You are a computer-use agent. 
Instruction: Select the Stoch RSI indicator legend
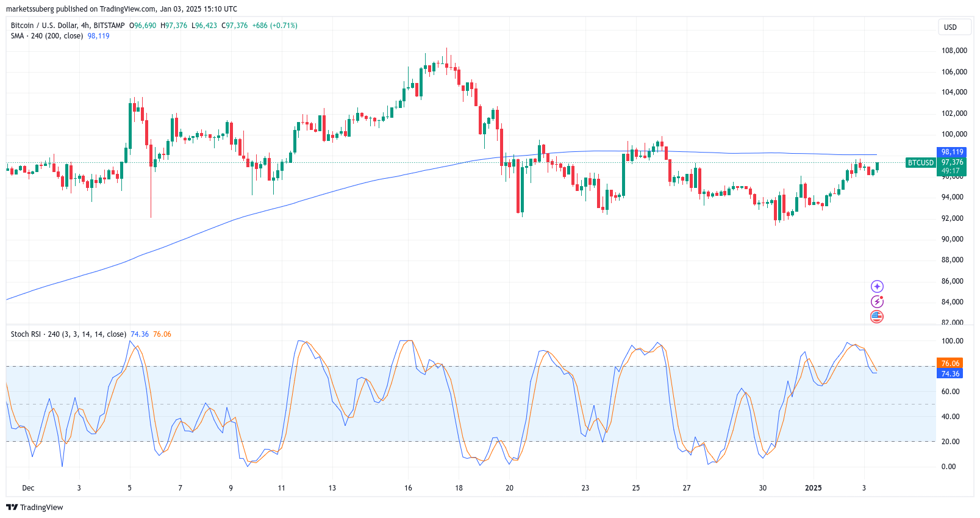point(68,334)
